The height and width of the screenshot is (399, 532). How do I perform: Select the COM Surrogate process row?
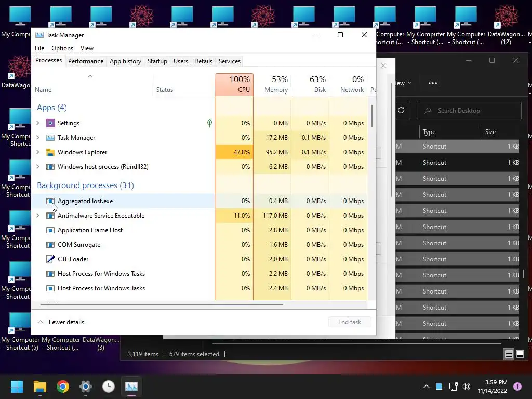click(199, 245)
